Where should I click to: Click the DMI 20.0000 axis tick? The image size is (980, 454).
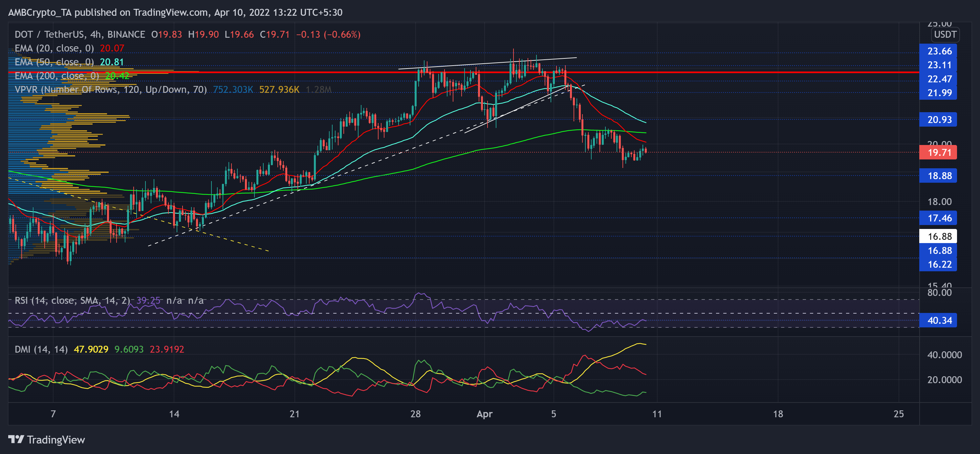click(945, 380)
